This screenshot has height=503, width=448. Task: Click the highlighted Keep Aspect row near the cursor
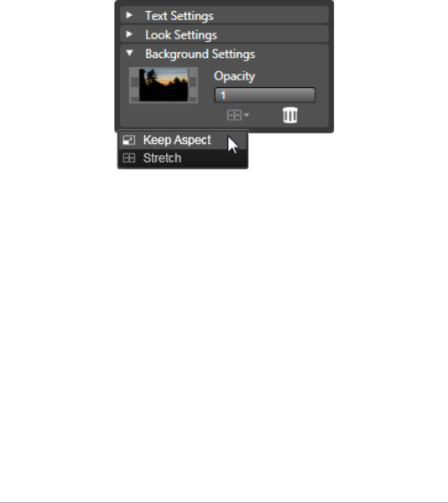pos(183,140)
